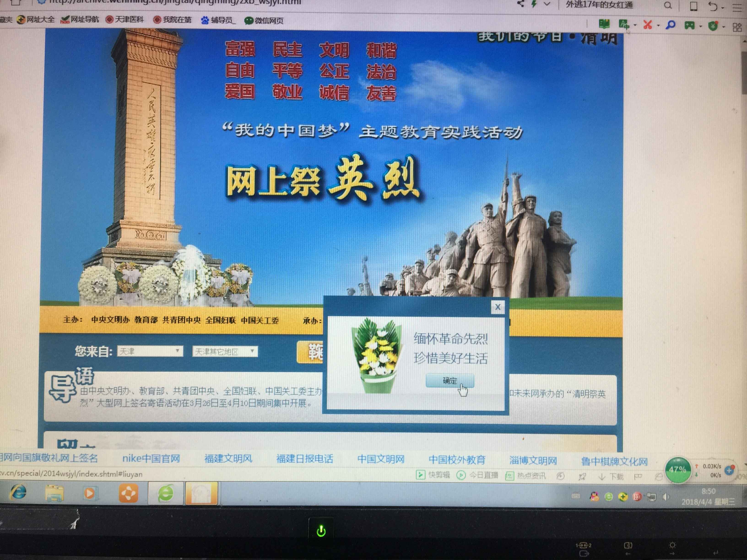Click the green game controller icon

[x=689, y=25]
